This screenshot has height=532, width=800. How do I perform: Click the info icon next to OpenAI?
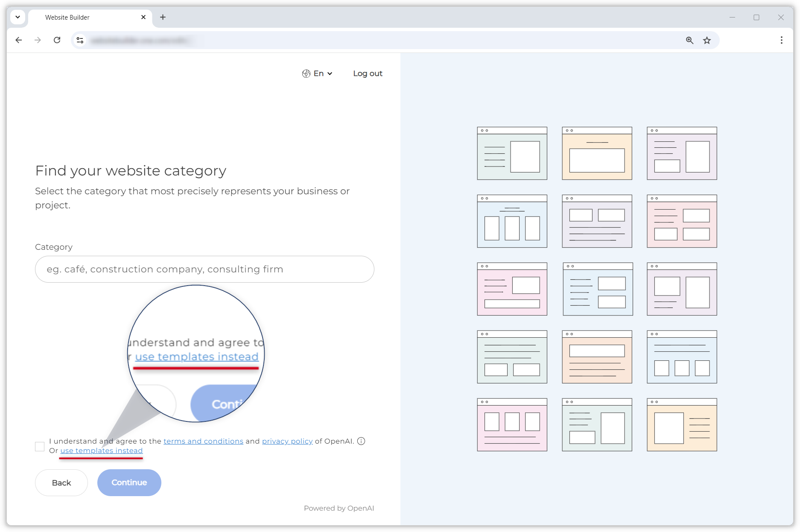click(361, 441)
